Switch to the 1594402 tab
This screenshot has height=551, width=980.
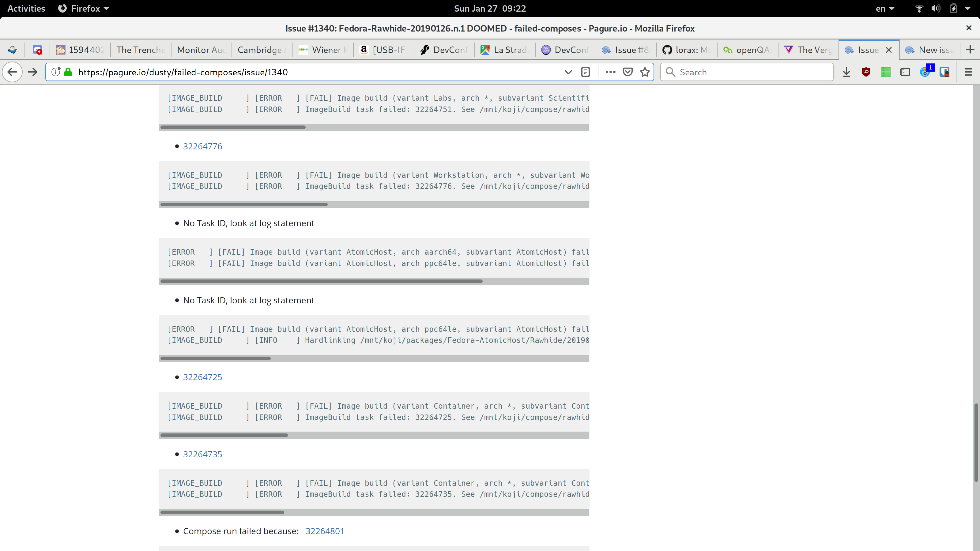point(80,50)
